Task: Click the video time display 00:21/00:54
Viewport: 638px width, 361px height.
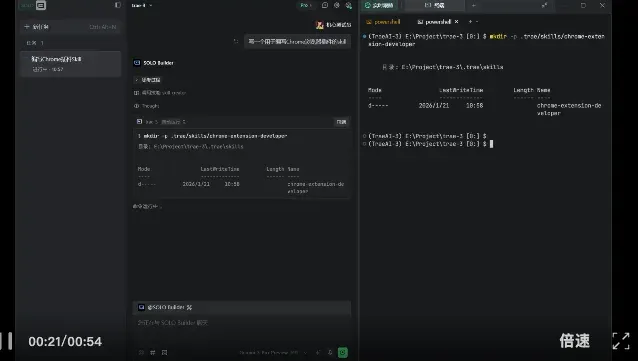Action: (65, 341)
